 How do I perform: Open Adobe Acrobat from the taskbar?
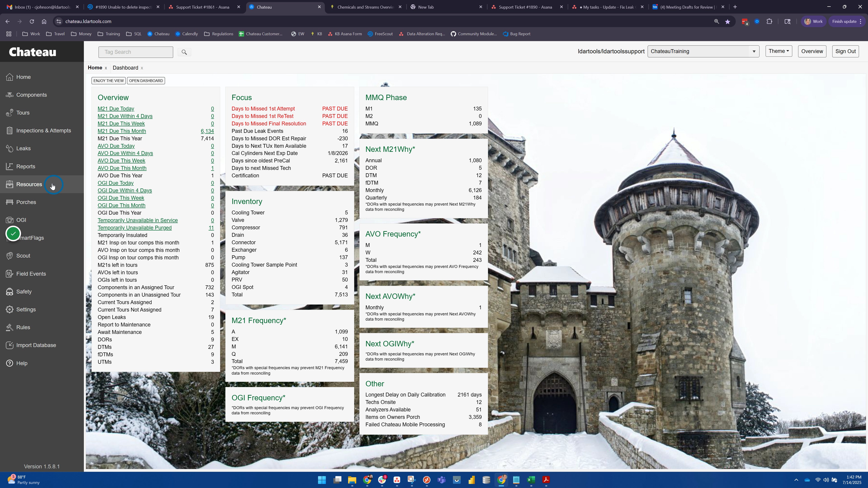546,480
